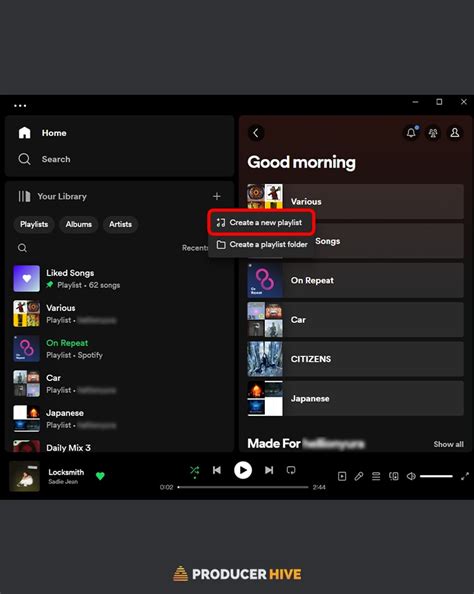Viewport: 474px width, 594px height.
Task: Open Liked Songs in library
Action: tap(119, 279)
